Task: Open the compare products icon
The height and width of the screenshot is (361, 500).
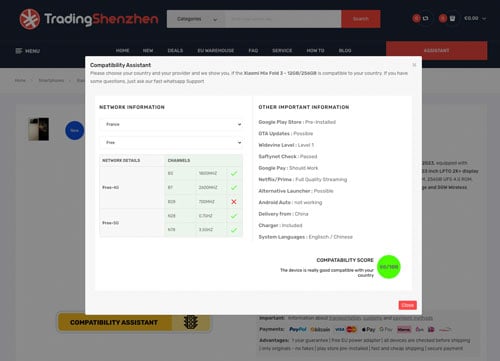Action: (x=426, y=18)
